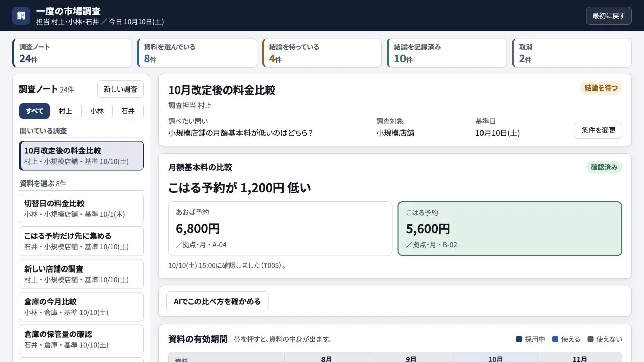The height and width of the screenshot is (362, 644).
Task: Open the 新しい店舗の調査 survey note
Action: click(81, 274)
